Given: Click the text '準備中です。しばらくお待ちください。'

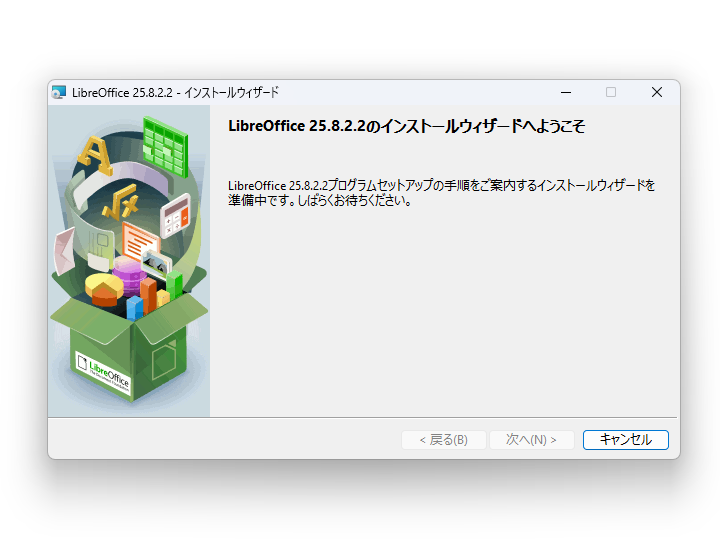Looking at the screenshot, I should [x=320, y=201].
